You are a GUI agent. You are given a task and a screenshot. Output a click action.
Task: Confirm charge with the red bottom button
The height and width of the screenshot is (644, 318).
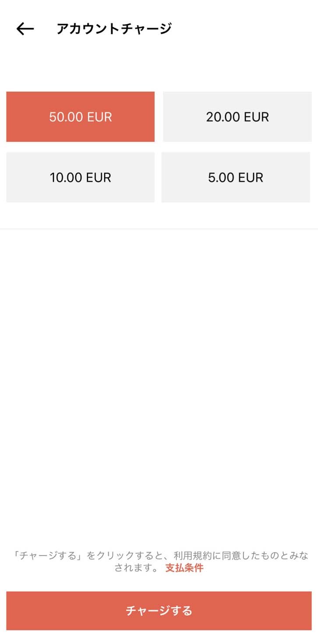[159, 610]
